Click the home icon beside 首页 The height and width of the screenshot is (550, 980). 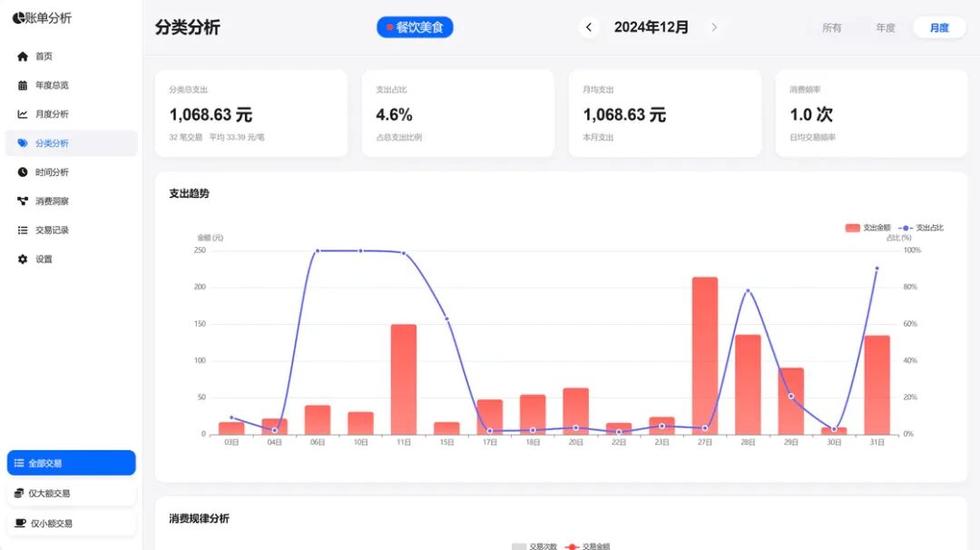pos(23,56)
